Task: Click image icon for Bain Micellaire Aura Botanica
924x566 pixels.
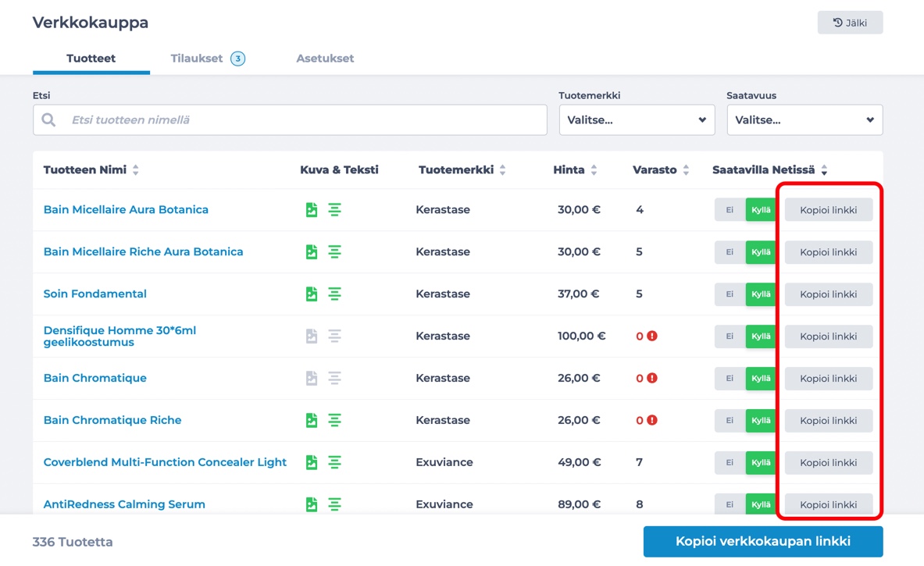Action: 312,210
